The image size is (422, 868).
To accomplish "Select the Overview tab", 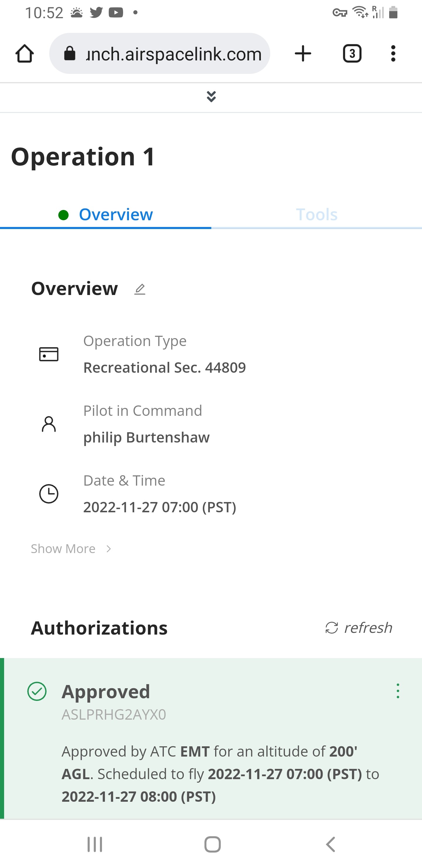I will point(115,215).
